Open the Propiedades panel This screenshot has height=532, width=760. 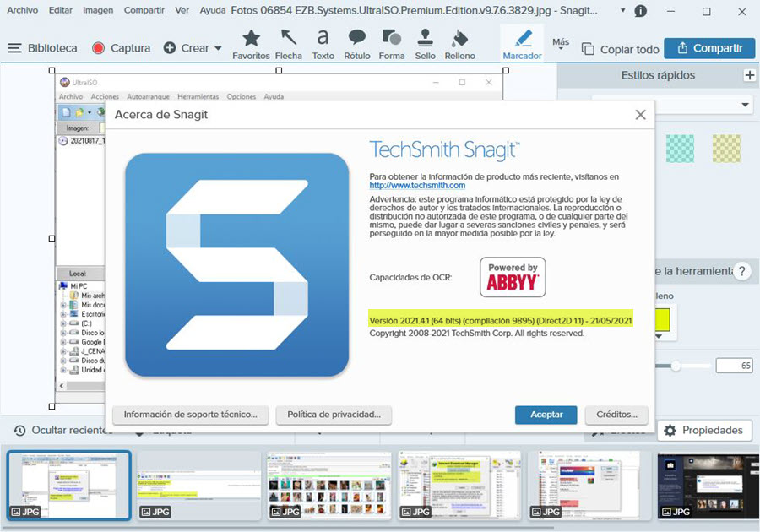704,431
